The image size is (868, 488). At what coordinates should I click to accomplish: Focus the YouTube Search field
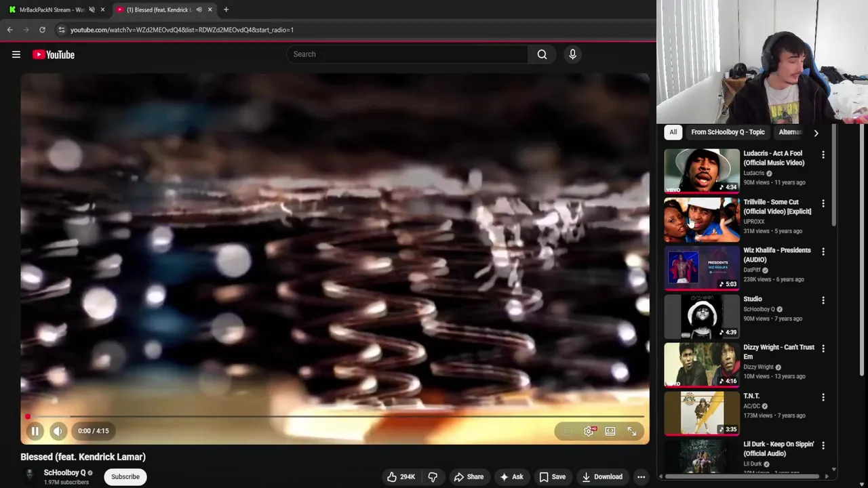point(407,54)
